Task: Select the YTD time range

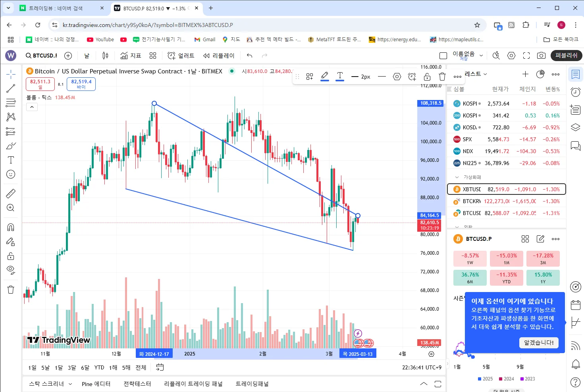Action: (99, 368)
